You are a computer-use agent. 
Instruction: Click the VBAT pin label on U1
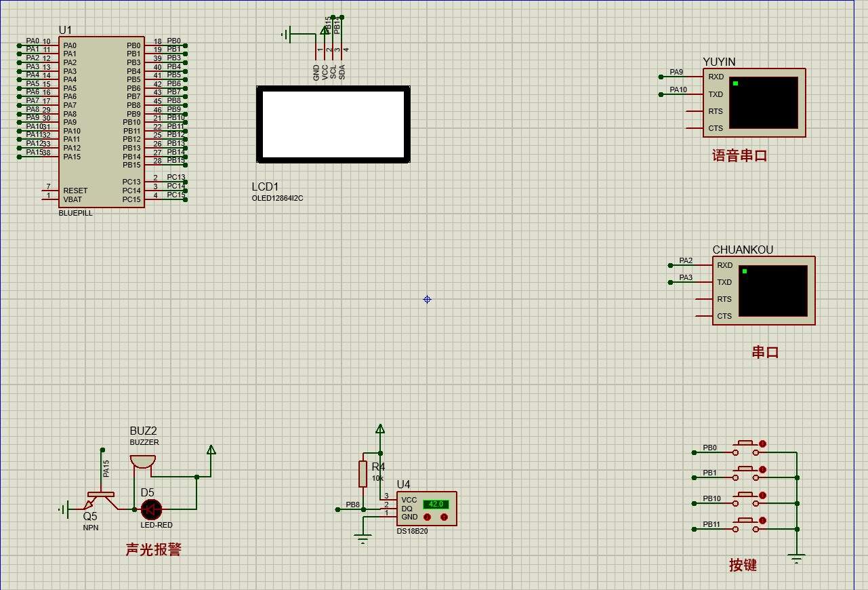pyautogui.click(x=73, y=199)
